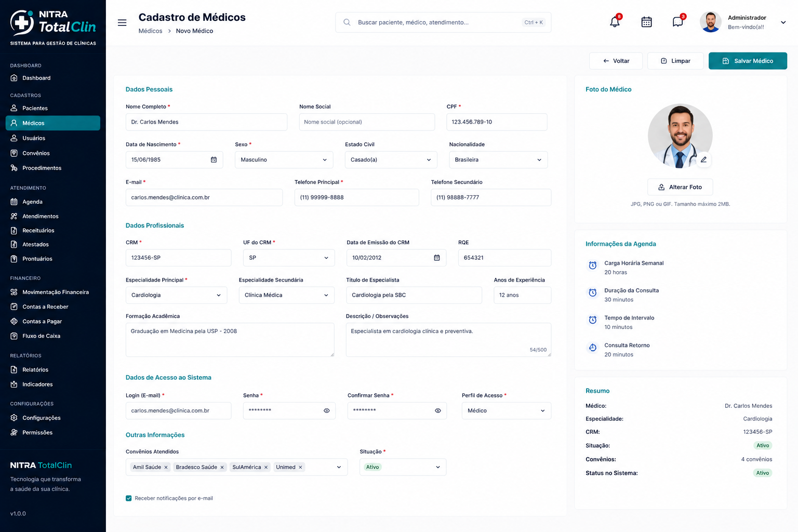Open the notifications bell icon
The height and width of the screenshot is (532, 798).
pyautogui.click(x=615, y=22)
